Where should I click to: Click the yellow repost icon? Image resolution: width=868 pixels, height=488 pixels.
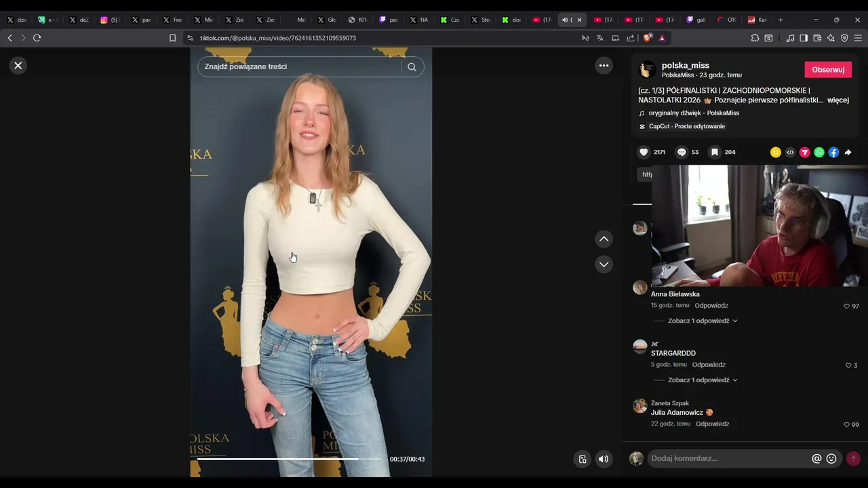click(x=776, y=152)
